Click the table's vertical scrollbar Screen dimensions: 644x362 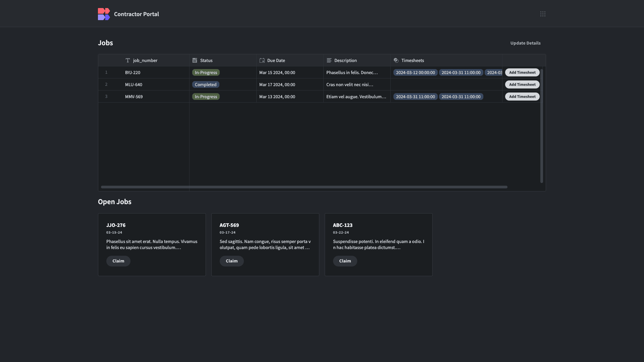[x=541, y=126]
